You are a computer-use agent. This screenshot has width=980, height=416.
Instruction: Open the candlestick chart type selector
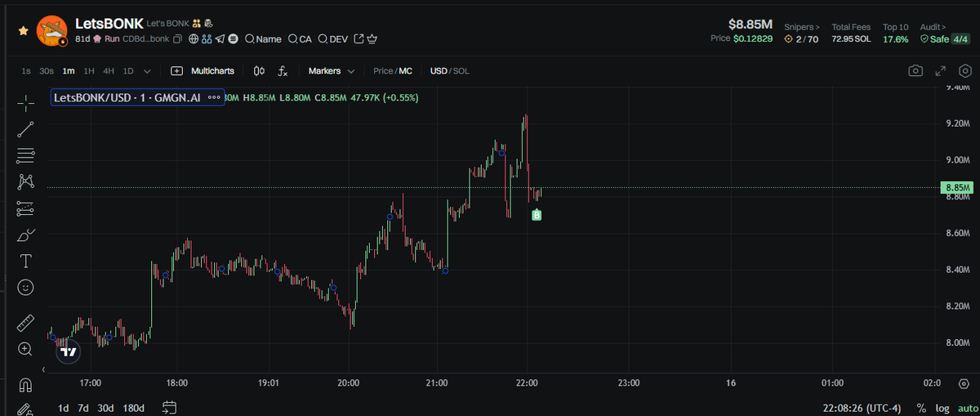[x=259, y=71]
